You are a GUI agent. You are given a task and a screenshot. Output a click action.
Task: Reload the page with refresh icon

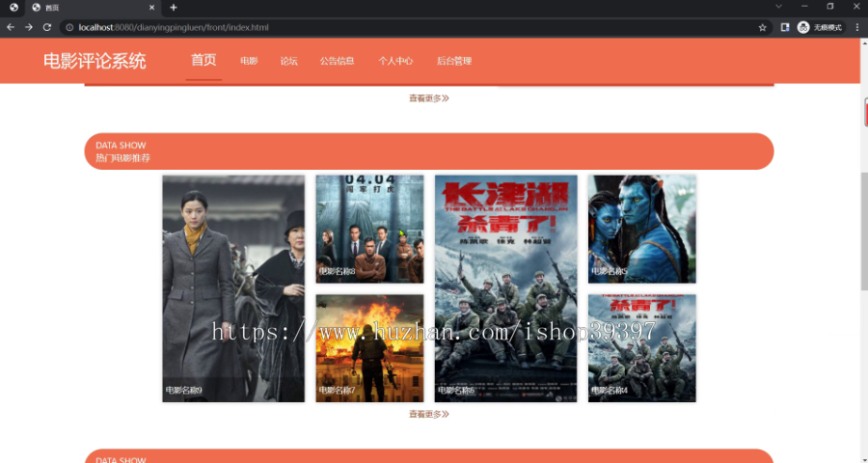(47, 27)
